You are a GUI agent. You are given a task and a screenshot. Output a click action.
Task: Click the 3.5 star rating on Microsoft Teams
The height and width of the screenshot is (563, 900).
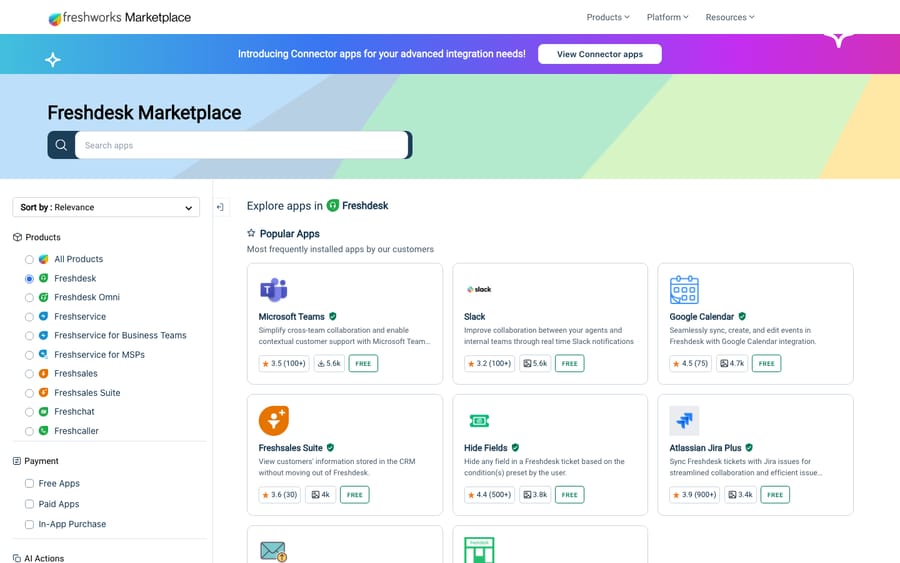(x=284, y=363)
